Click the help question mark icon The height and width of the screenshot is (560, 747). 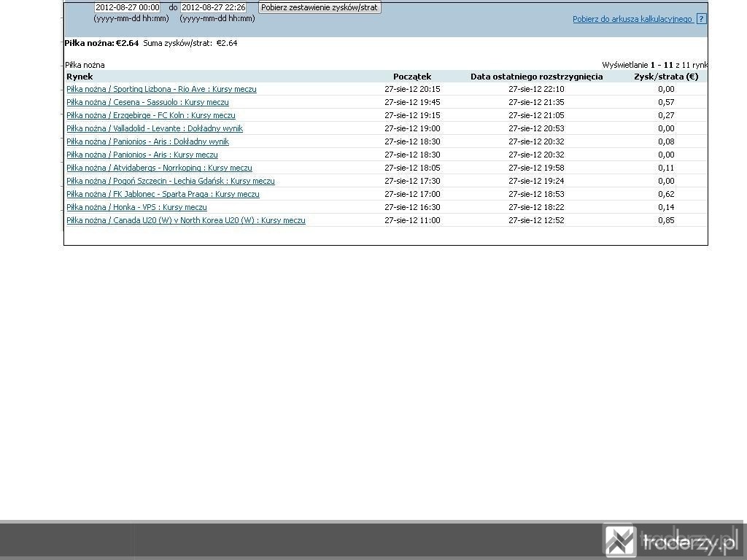click(701, 19)
